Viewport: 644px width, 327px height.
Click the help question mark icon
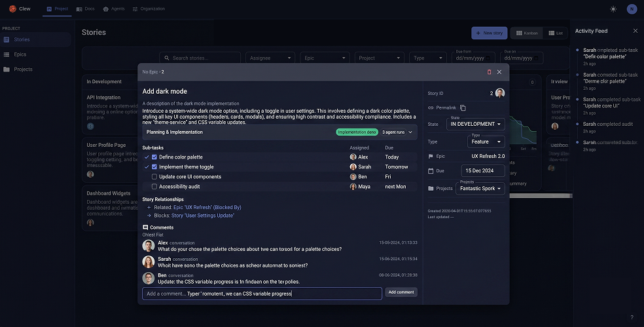click(632, 317)
